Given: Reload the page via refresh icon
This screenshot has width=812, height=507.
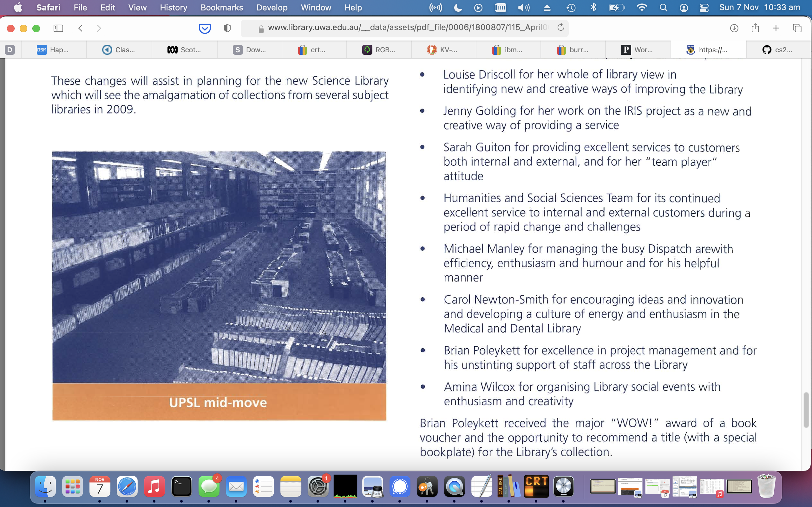Looking at the screenshot, I should tap(561, 28).
